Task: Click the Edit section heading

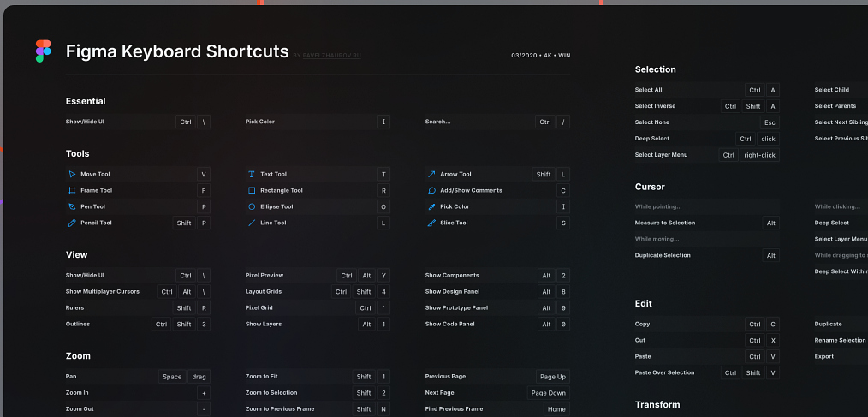Action: [643, 303]
